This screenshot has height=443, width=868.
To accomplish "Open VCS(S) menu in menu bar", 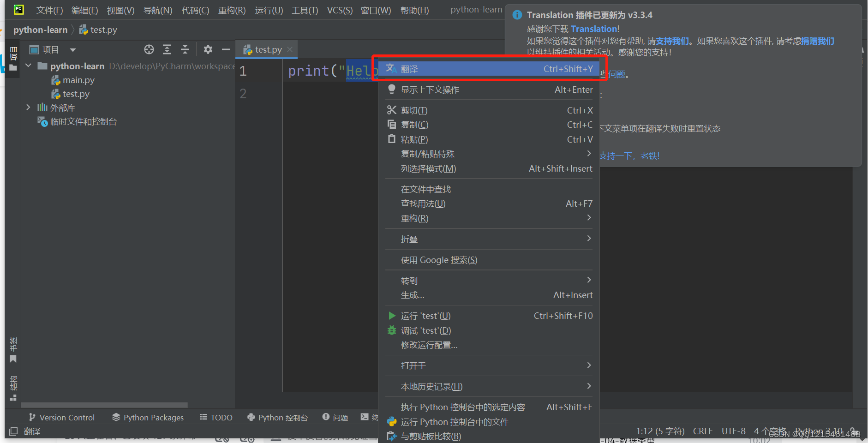I will (x=340, y=10).
